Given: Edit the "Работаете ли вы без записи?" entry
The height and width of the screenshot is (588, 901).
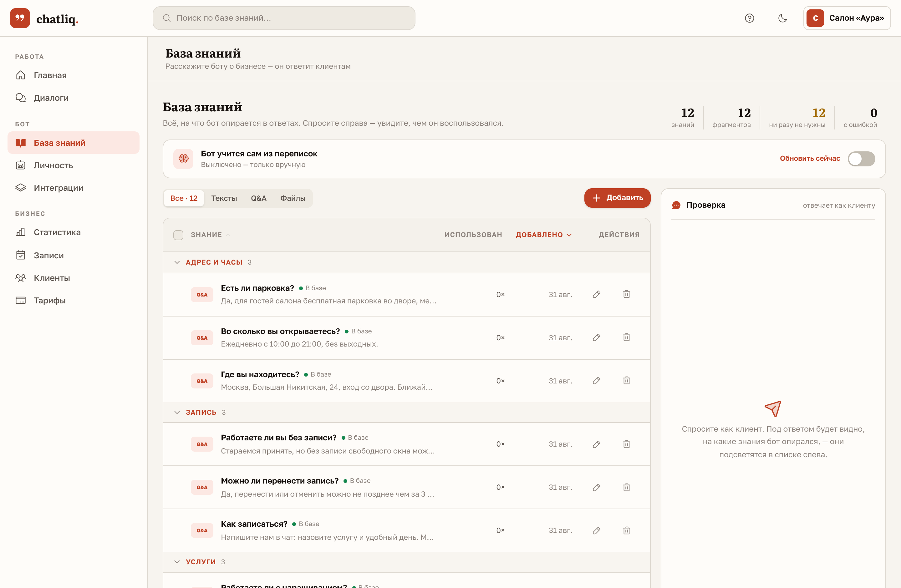Looking at the screenshot, I should point(597,444).
